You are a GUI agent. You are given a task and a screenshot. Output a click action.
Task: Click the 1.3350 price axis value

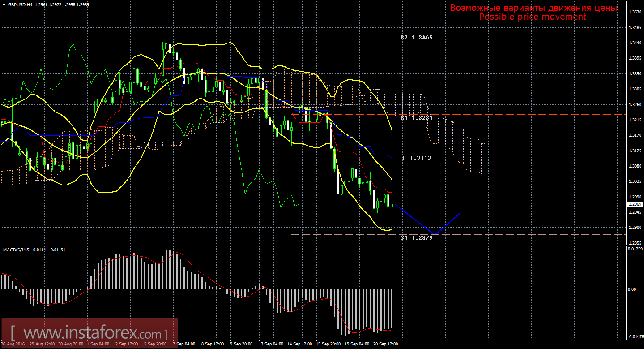click(635, 74)
